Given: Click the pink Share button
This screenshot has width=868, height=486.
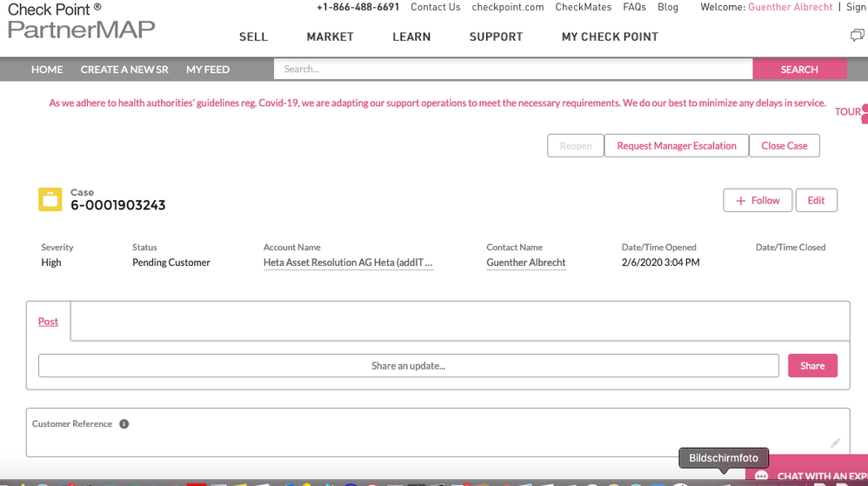Looking at the screenshot, I should click(812, 366).
